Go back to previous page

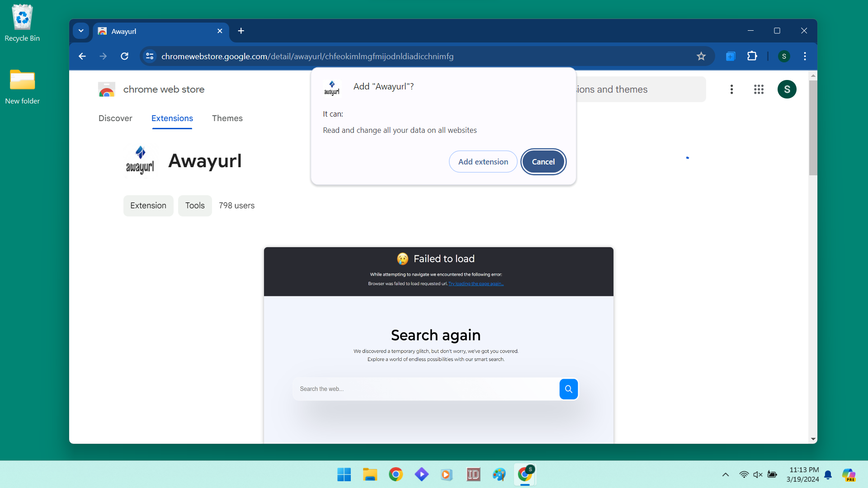(x=82, y=56)
